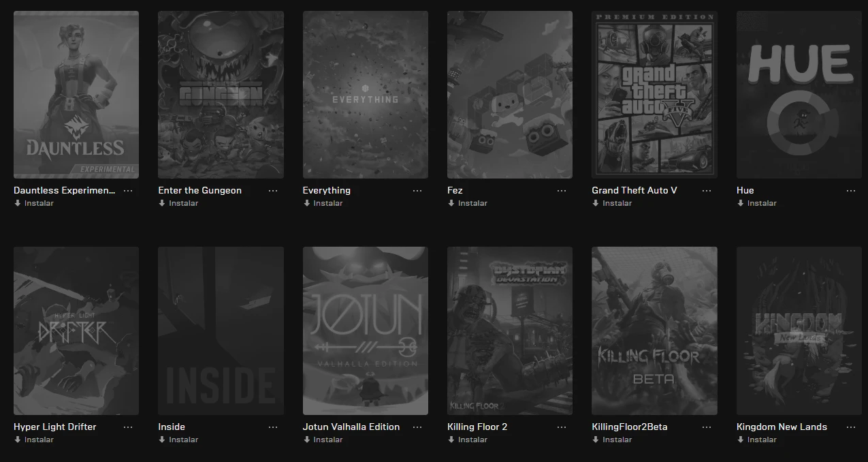Install Inside via its Instalar label

(x=184, y=440)
